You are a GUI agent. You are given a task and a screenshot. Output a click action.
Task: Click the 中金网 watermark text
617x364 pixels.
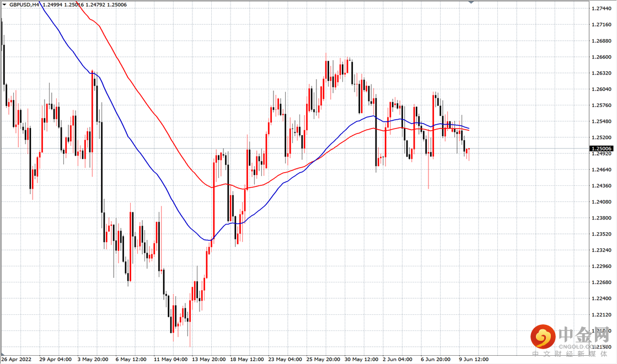pos(583,335)
